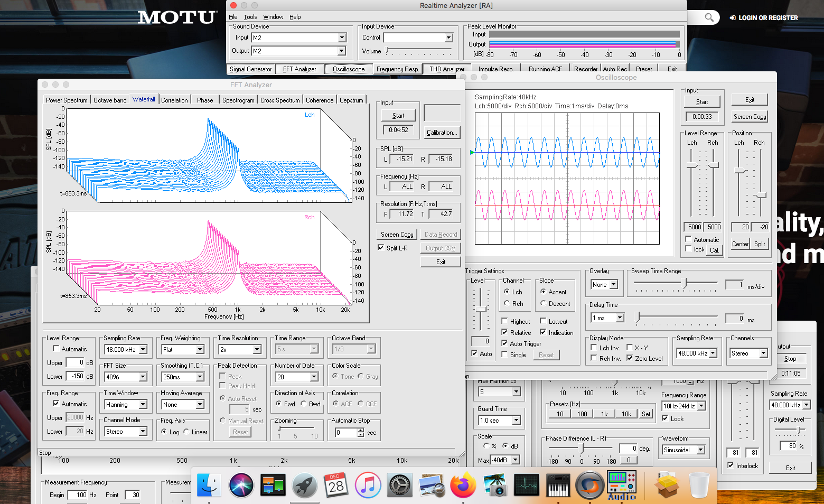Screen dimensions: 824x504
Task: Switch to the Octave band tab
Action: (x=110, y=100)
